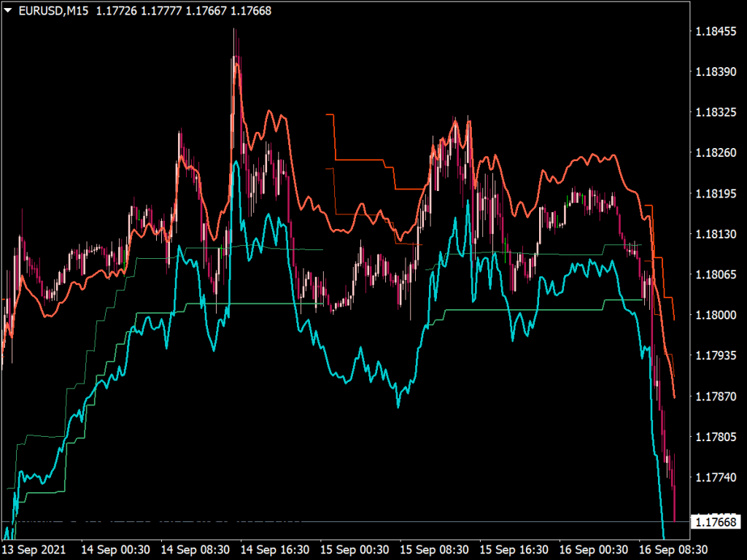This screenshot has height=560, width=747.
Task: Click the 14 Sep 16:30 time label
Action: click(275, 550)
